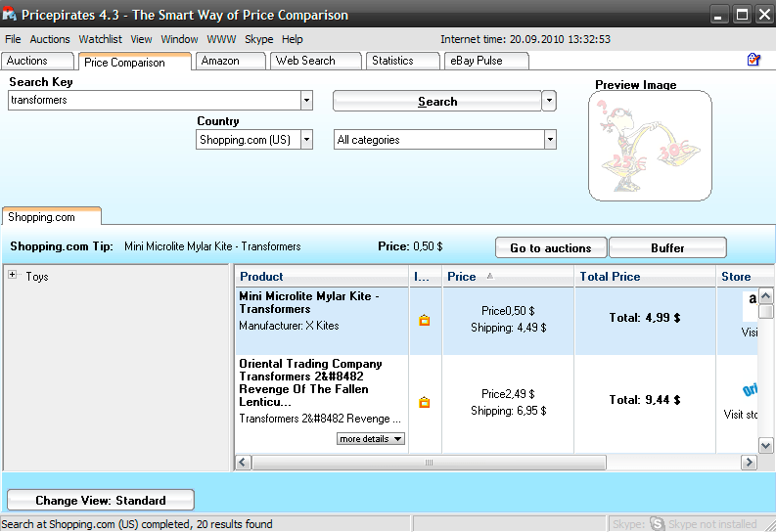Click 'Price2,49 $' text
Viewport: 776px width, 532px height.
click(508, 393)
